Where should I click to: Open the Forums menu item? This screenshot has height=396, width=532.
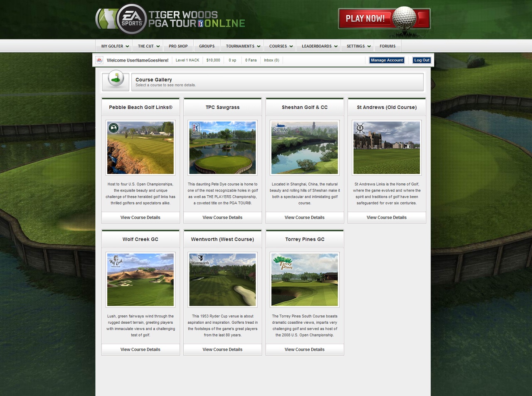point(387,46)
